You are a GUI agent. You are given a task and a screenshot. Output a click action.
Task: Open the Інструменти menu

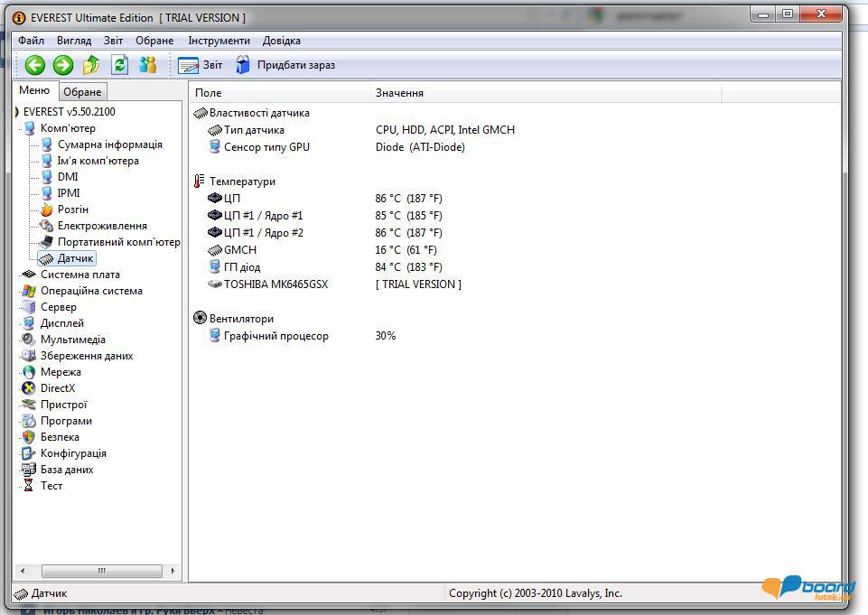point(219,41)
